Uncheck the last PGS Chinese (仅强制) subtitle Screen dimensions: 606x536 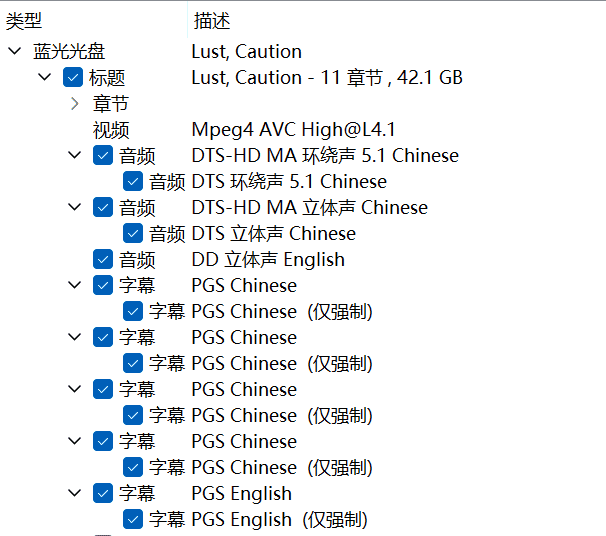133,467
